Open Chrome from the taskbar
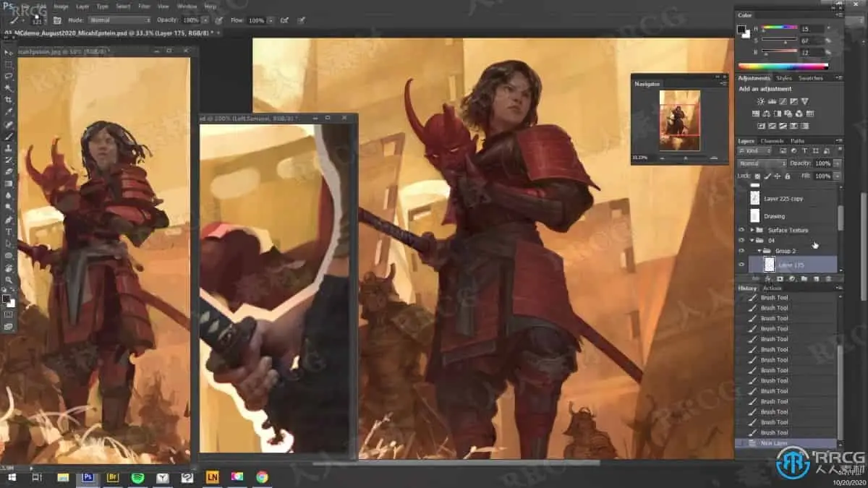The image size is (868, 488). point(262,477)
